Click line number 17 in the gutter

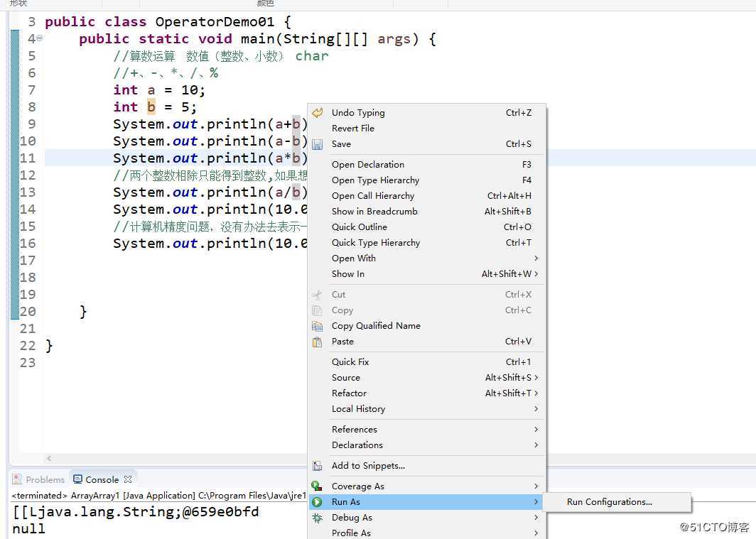click(28, 261)
